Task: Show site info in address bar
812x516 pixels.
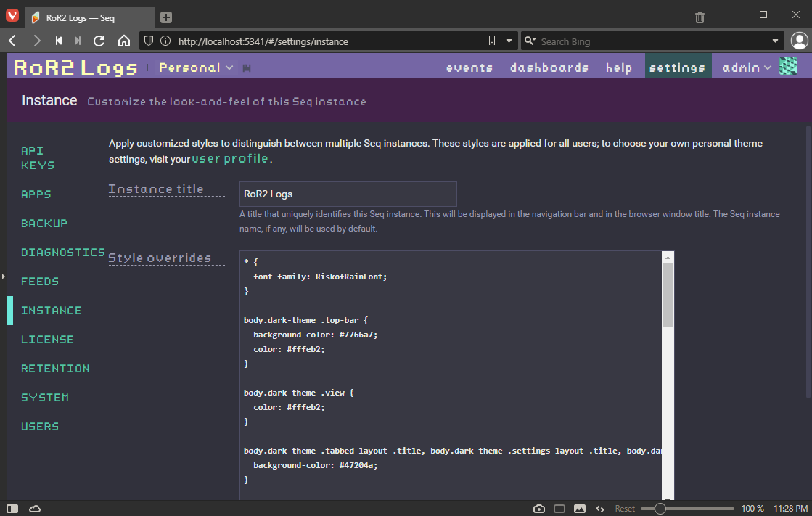Action: [x=165, y=41]
